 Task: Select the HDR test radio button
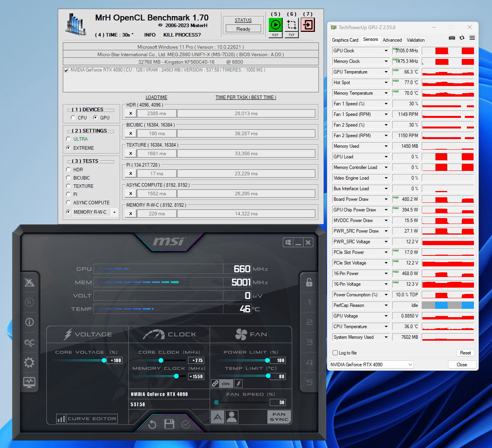(x=69, y=170)
